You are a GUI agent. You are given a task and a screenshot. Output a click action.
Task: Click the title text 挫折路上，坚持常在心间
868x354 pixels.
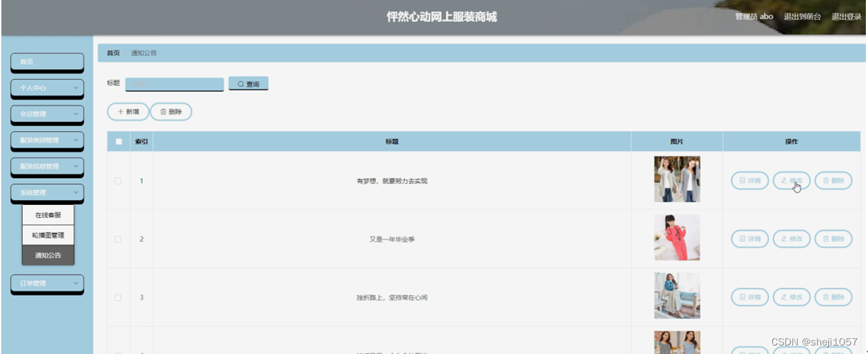(x=392, y=297)
